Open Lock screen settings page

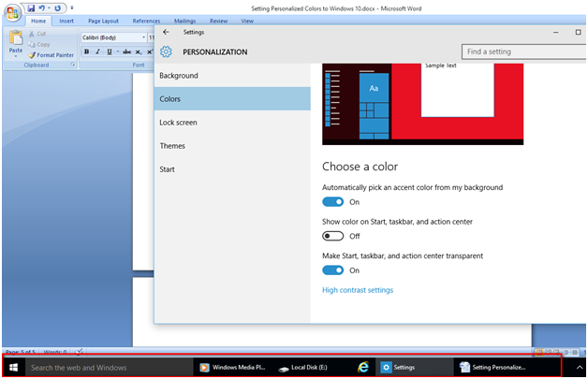click(x=232, y=123)
